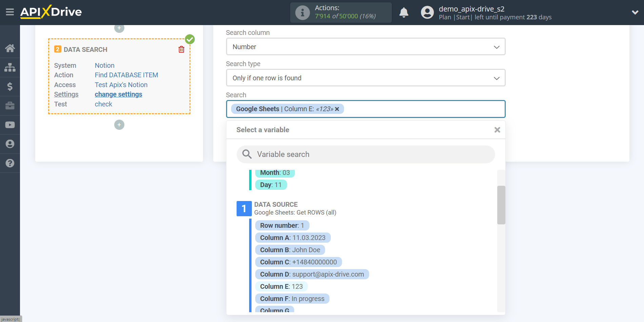The height and width of the screenshot is (322, 644).
Task: Open the Search type dropdown
Action: coord(366,78)
